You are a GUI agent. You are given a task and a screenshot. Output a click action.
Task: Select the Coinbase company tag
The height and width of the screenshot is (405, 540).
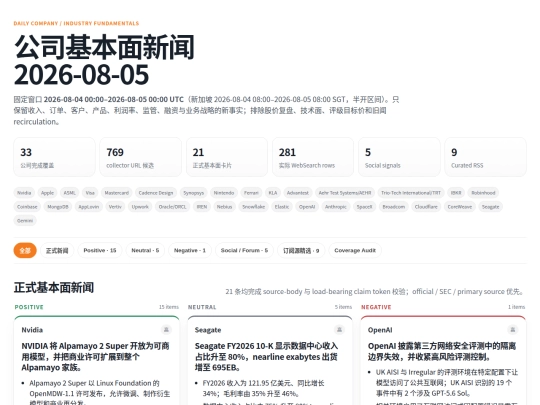[x=27, y=207]
